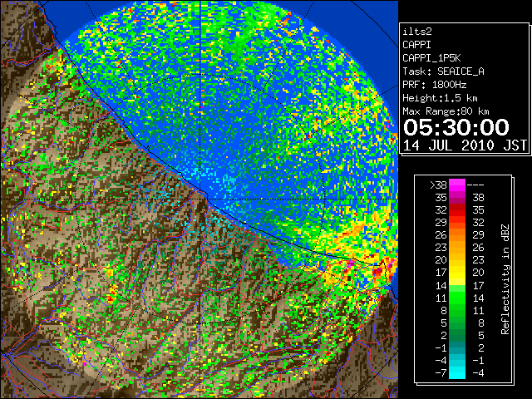Click the '---' label beside magenta swatch
Viewport: 532px width, 399px height.
click(475, 185)
